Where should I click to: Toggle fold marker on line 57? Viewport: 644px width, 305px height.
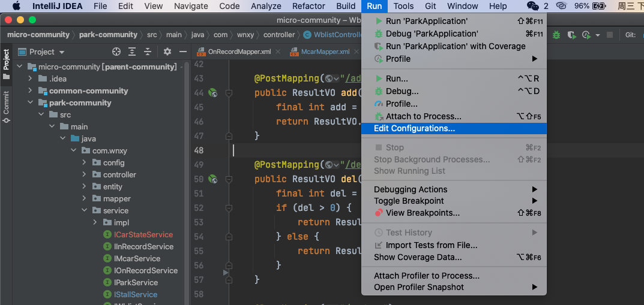pyautogui.click(x=229, y=279)
